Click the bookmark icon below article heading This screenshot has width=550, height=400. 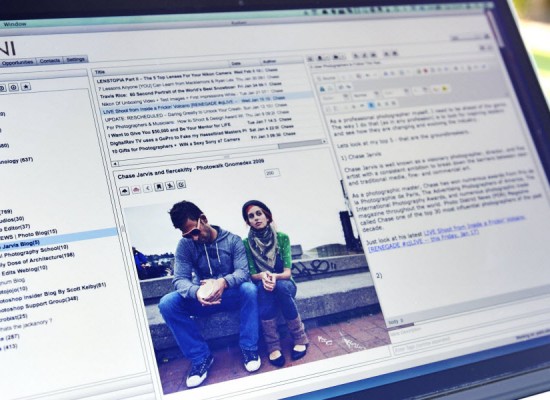(x=159, y=187)
